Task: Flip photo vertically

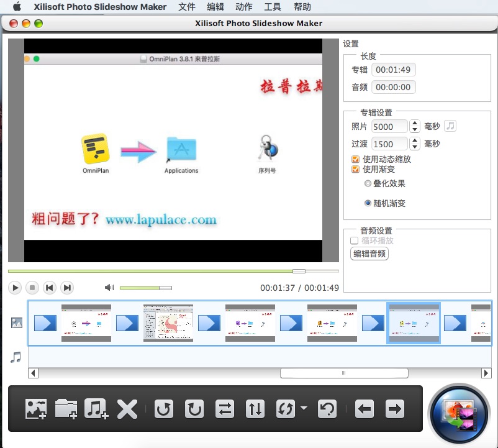Action: 255,409
